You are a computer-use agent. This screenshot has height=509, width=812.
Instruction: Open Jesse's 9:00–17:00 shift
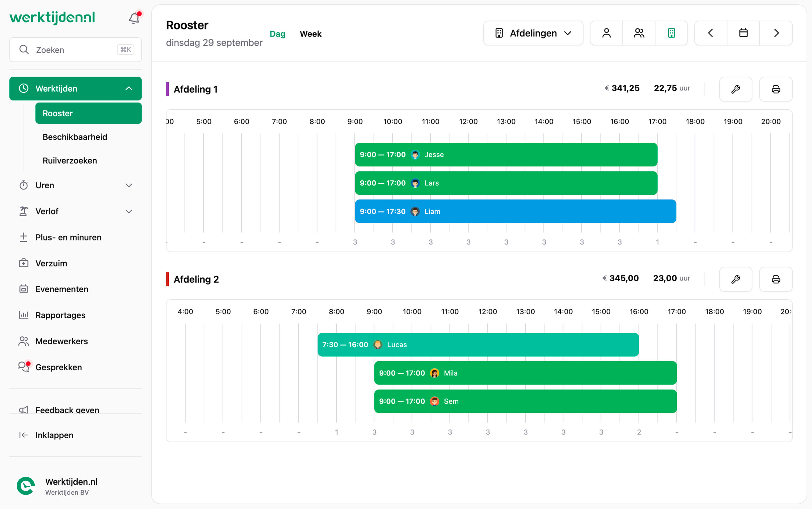(x=506, y=155)
